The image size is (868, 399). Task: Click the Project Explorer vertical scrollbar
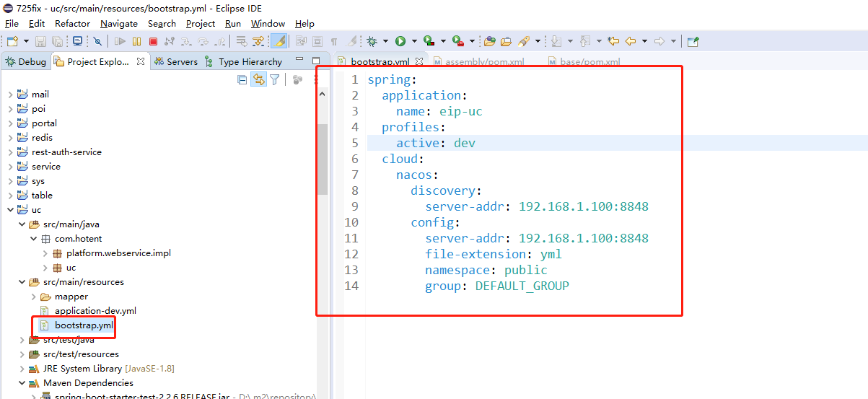[x=323, y=160]
